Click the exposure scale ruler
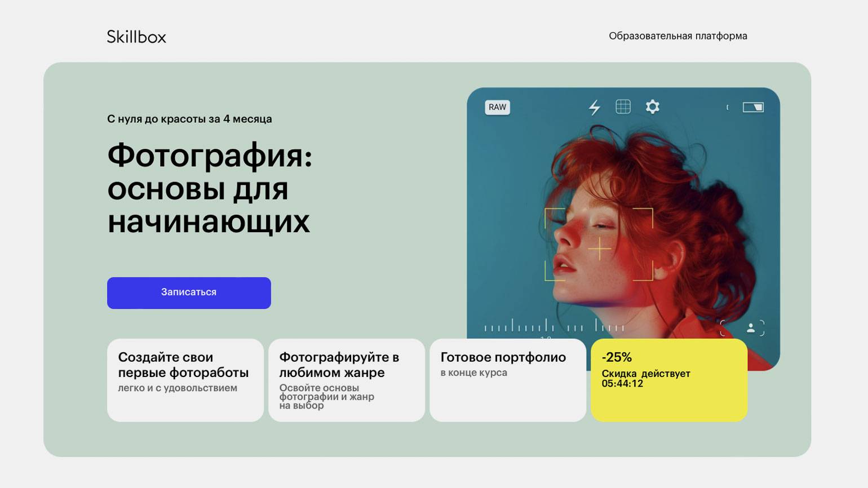The image size is (868, 488). [554, 326]
